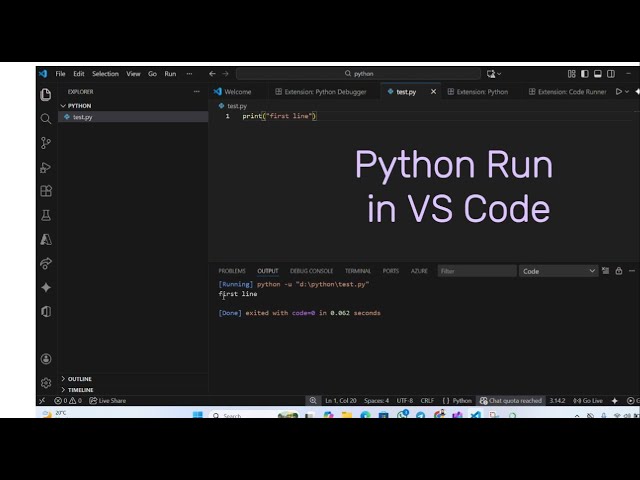
Task: Close the test.py editor tab
Action: tap(433, 92)
